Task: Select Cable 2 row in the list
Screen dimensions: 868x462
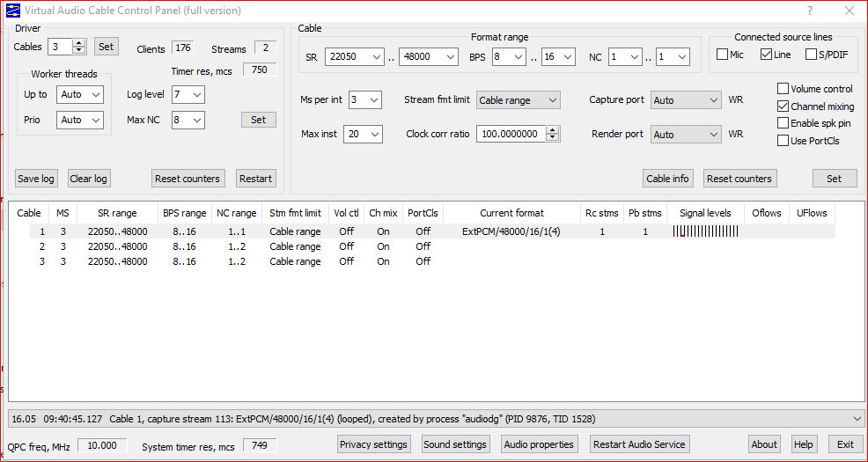Action: point(41,246)
